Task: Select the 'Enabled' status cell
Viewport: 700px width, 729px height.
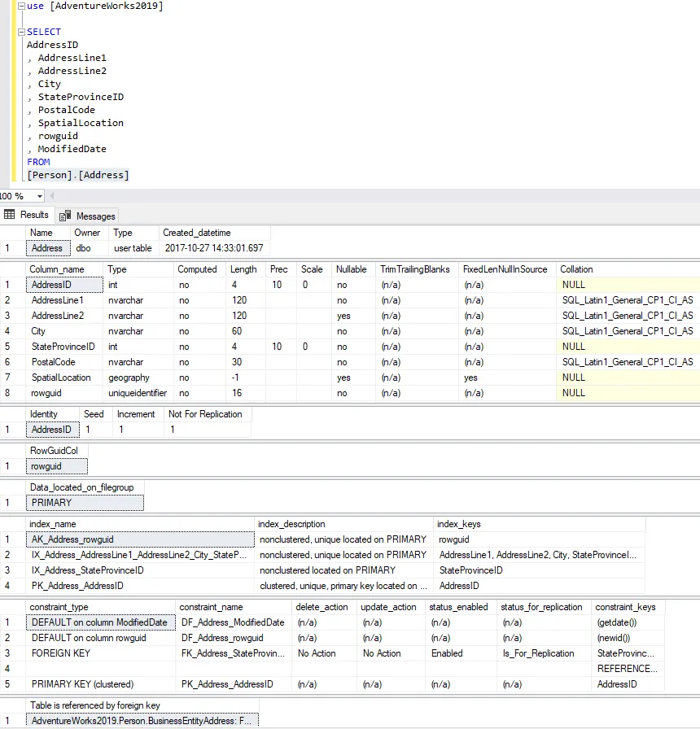Action: tap(461, 653)
